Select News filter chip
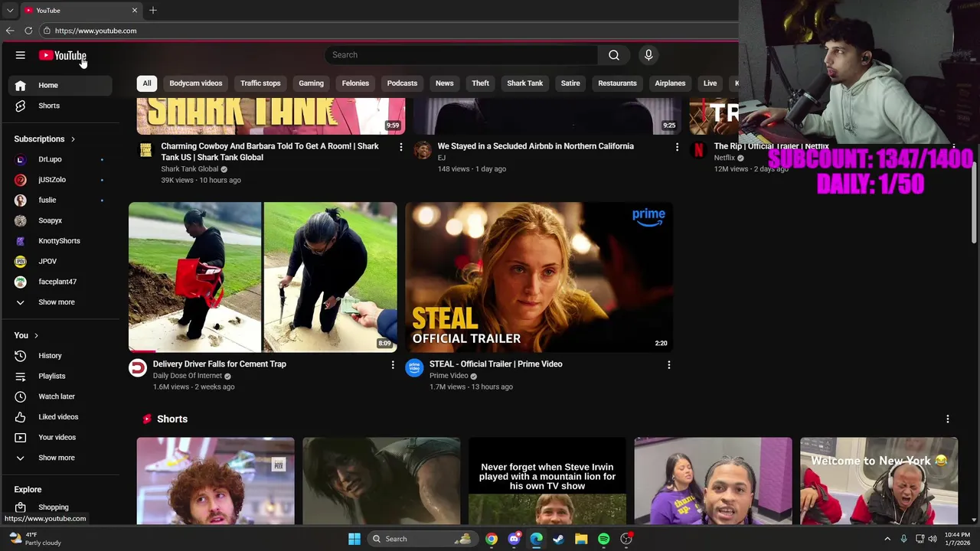Viewport: 980px width, 551px height. 445,83
